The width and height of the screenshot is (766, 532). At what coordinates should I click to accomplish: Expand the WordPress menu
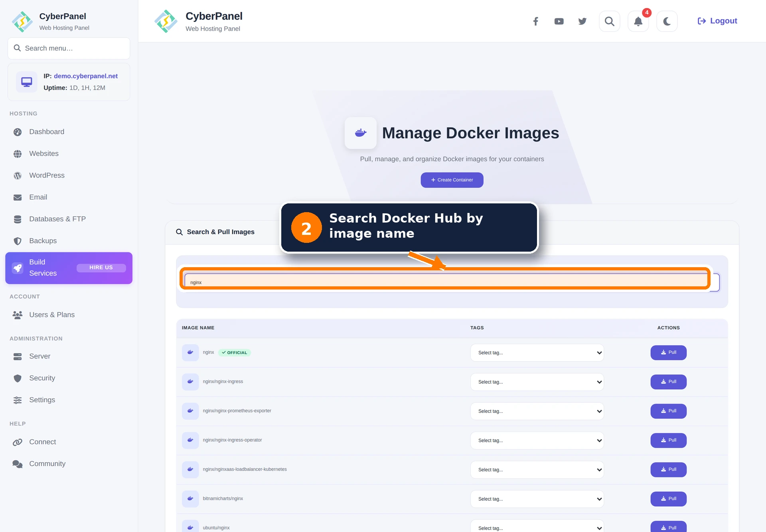[x=69, y=175]
